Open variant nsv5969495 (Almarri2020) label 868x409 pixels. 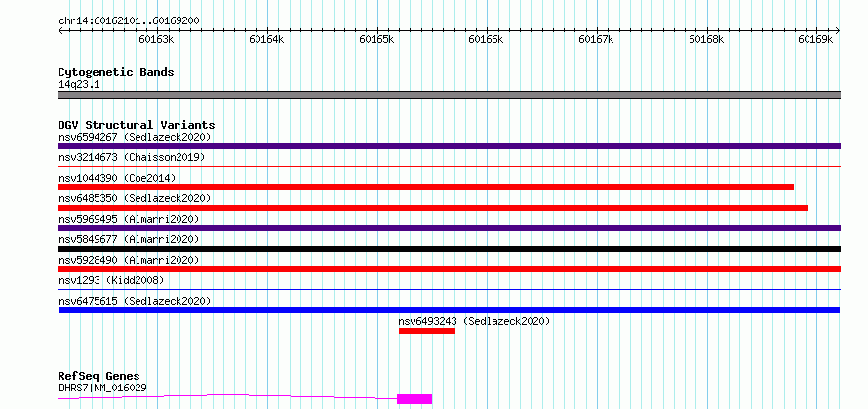129,219
